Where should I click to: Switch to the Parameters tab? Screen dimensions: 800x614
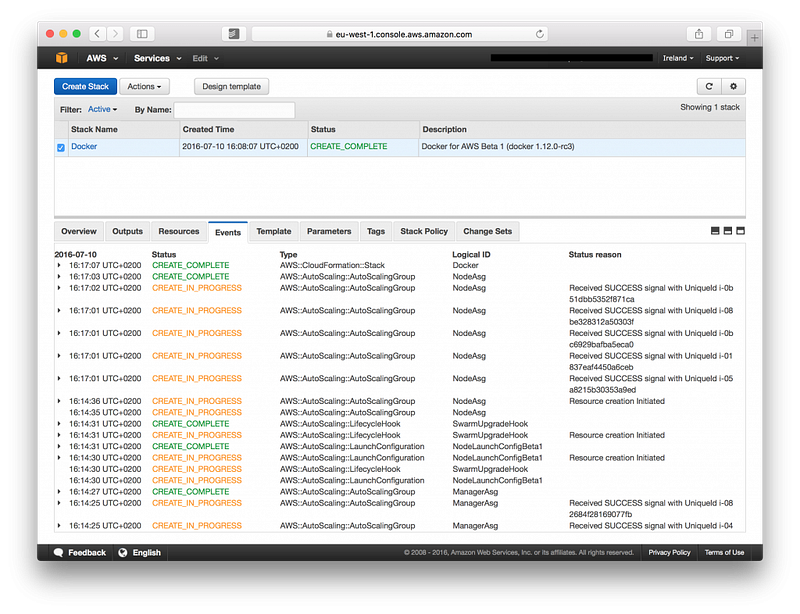[329, 231]
